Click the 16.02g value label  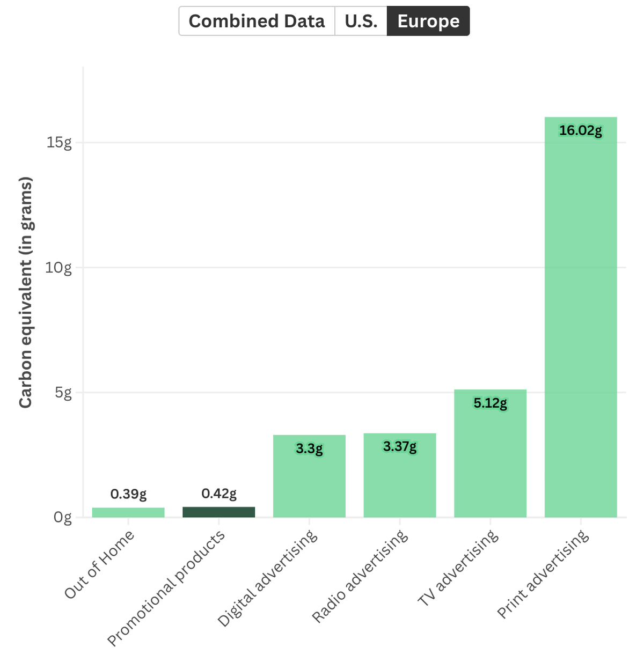tap(581, 130)
